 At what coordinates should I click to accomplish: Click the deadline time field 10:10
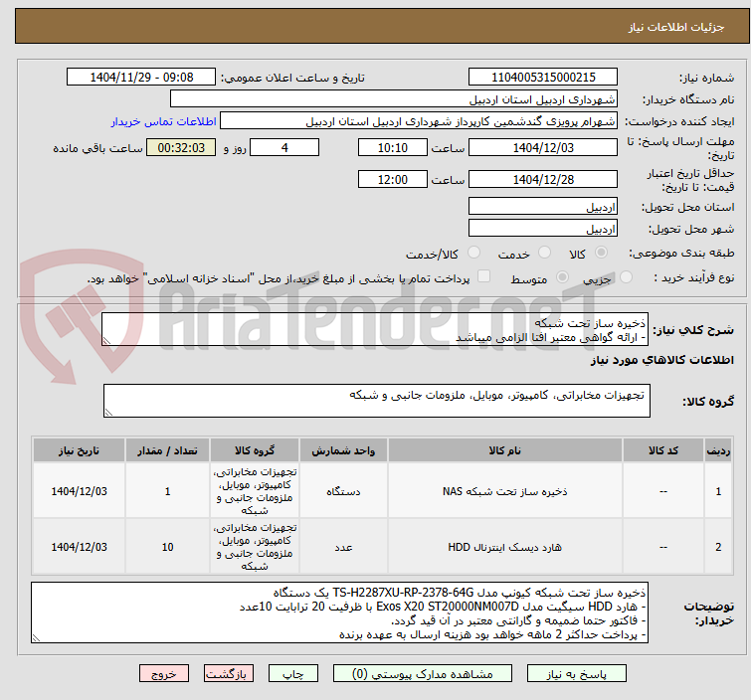click(392, 147)
